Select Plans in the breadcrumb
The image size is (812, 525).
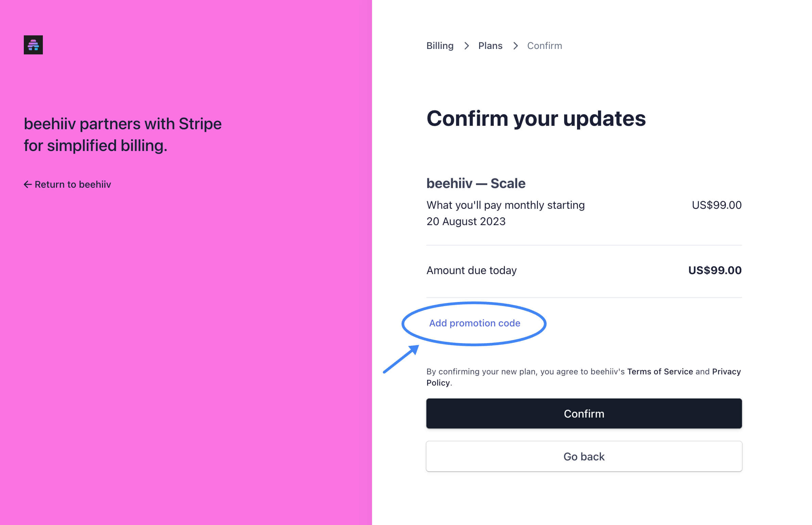pos(490,45)
